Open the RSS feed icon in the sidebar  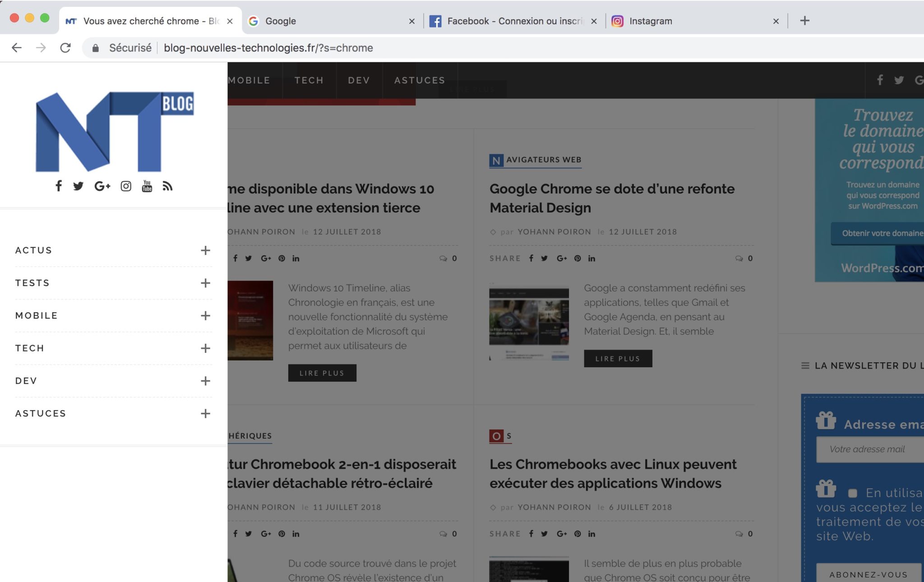(167, 186)
